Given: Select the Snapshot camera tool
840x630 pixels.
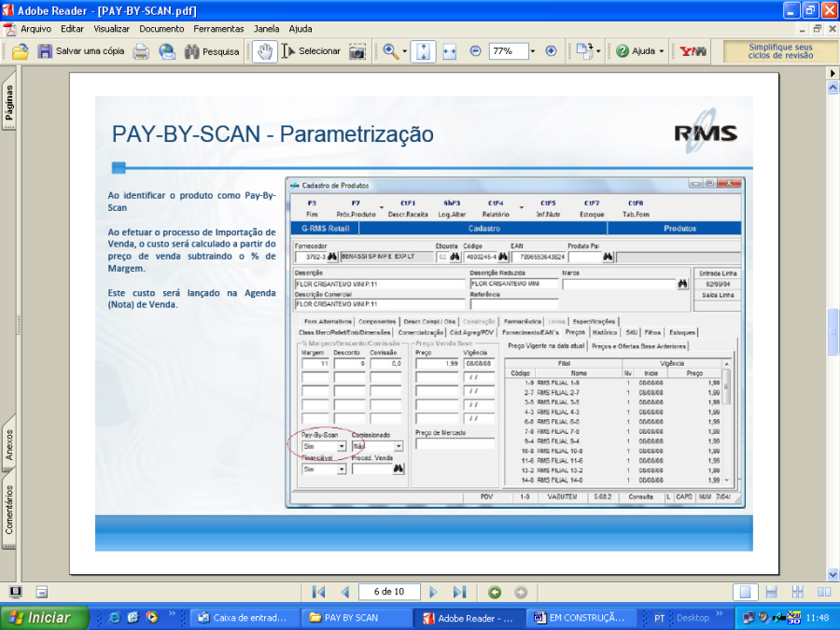Looking at the screenshot, I should (357, 51).
